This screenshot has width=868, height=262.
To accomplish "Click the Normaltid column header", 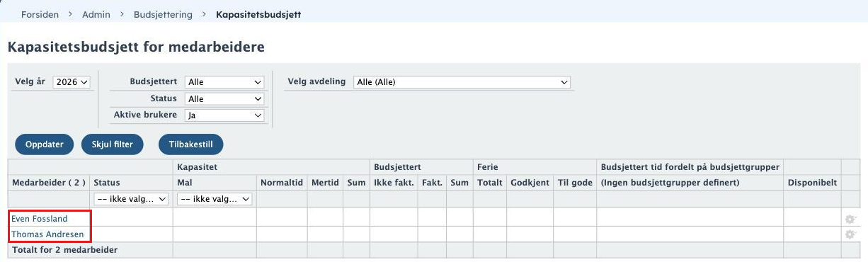I will coord(281,183).
